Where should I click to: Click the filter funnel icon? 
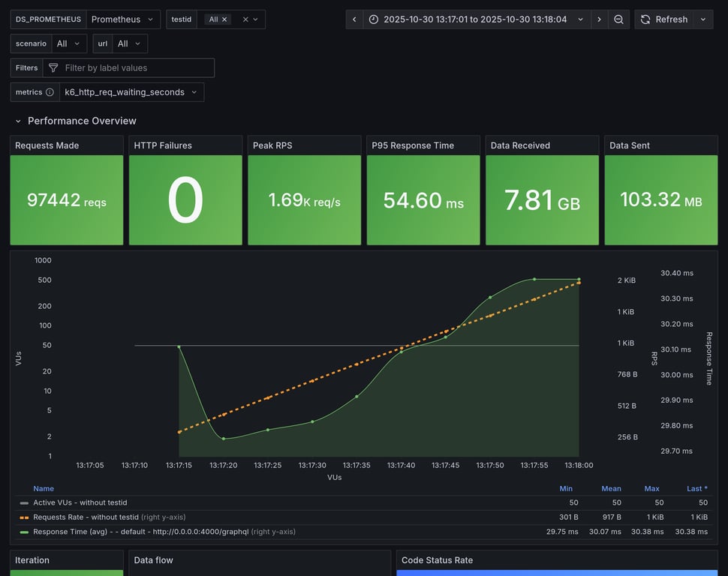point(53,68)
